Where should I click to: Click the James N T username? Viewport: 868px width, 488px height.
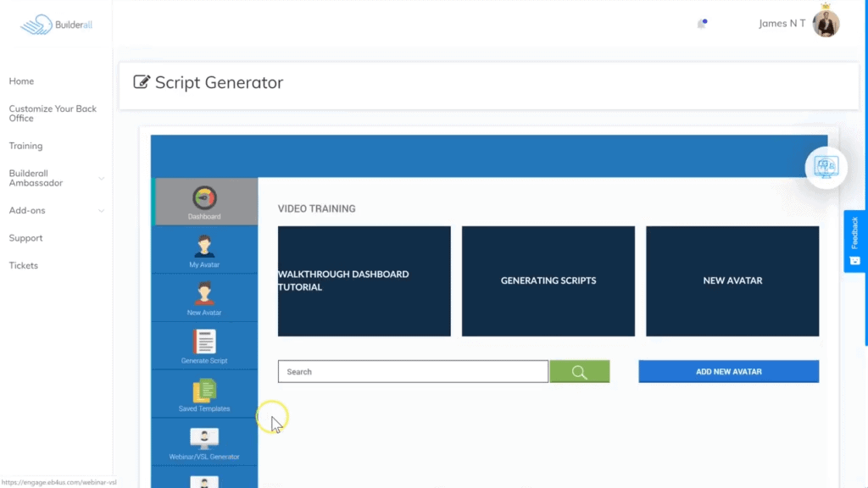click(782, 23)
